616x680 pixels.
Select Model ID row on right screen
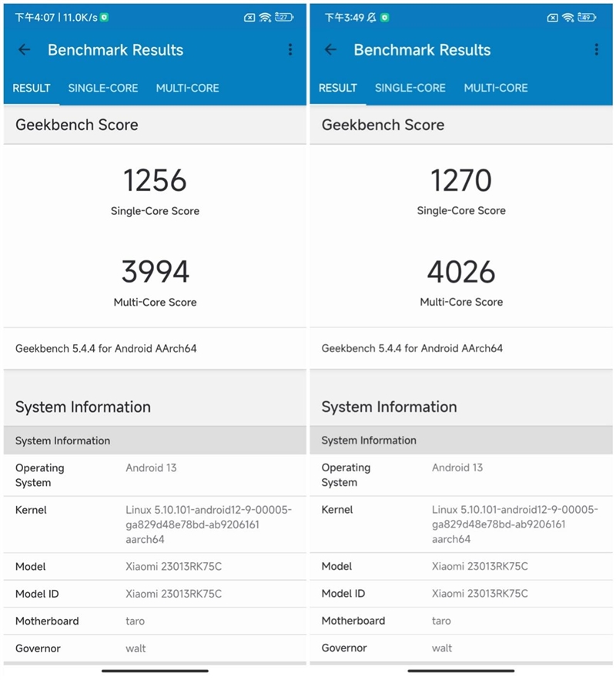point(461,593)
